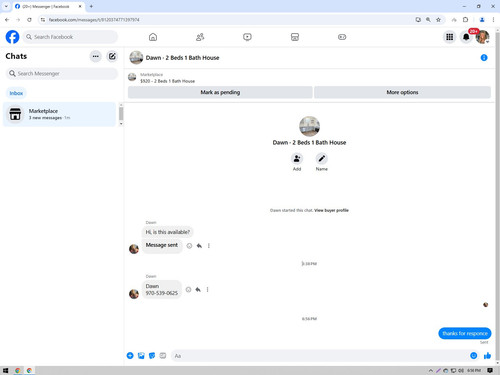Open the tab search dropdown arrow
Viewport: 500px width, 375px height.
tap(6, 6)
